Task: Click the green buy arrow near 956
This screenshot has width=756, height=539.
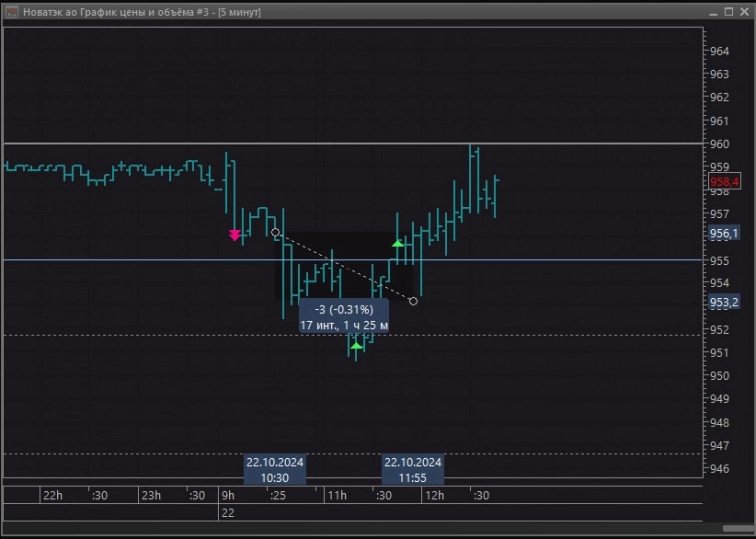Action: (398, 243)
